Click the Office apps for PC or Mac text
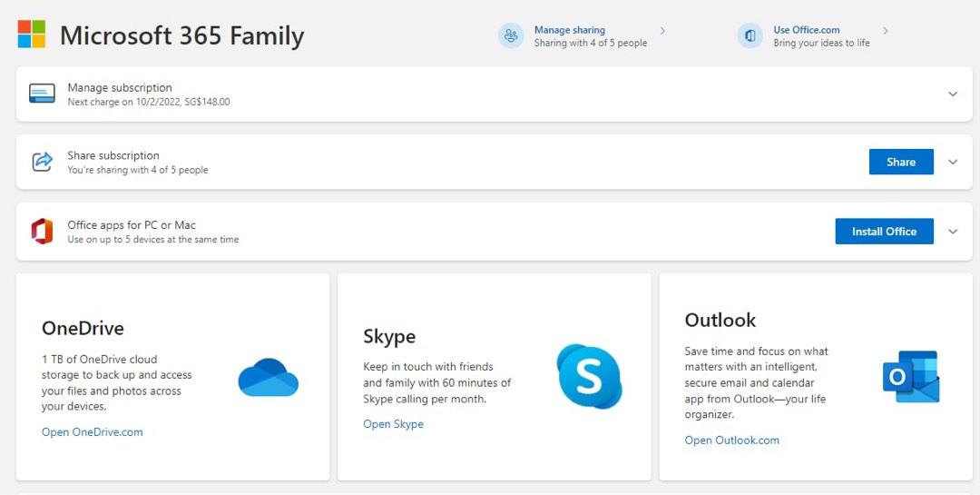The height and width of the screenshot is (495, 980). (132, 224)
